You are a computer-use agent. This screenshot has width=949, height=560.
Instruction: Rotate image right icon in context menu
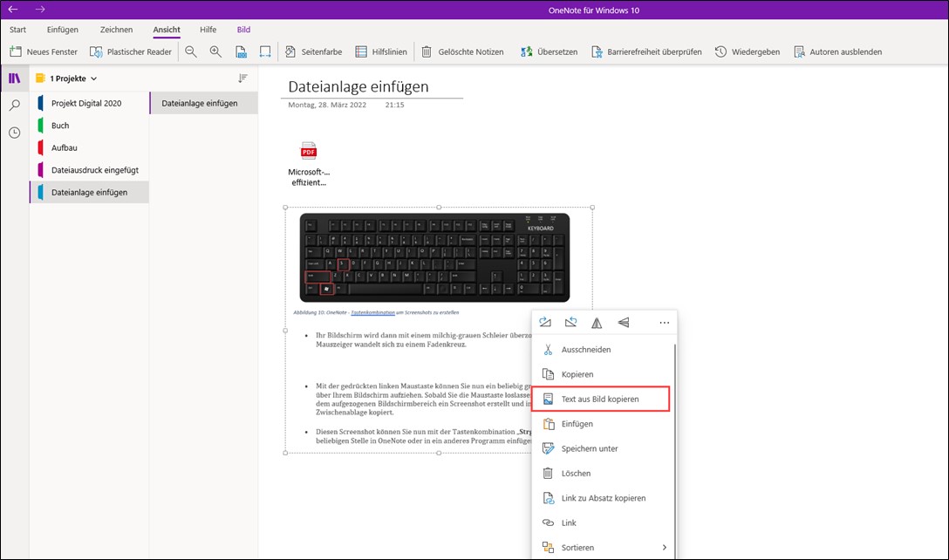545,323
